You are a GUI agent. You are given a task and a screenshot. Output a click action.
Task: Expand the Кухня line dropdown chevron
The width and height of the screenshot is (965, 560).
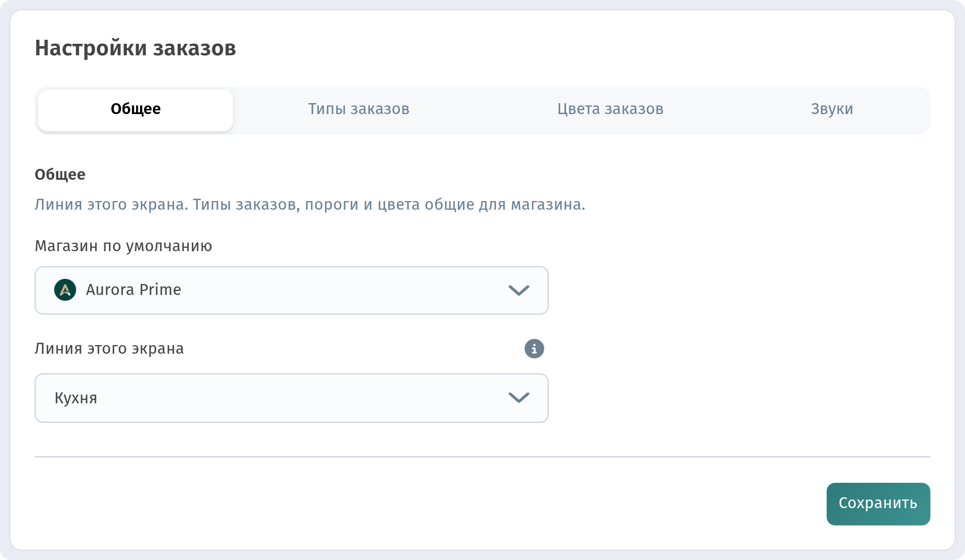pyautogui.click(x=519, y=398)
